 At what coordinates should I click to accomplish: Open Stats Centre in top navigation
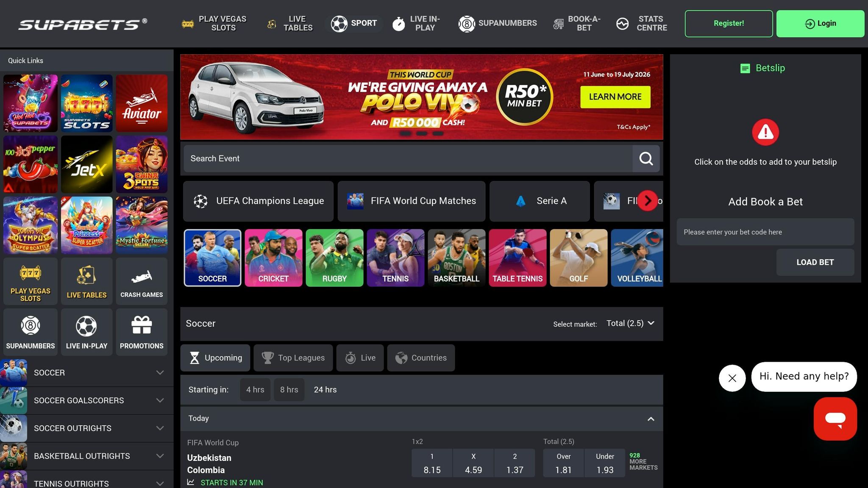pyautogui.click(x=642, y=23)
